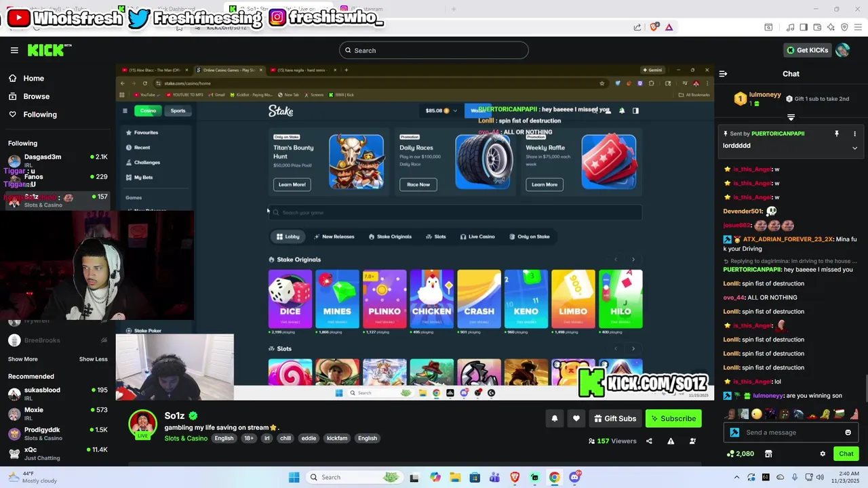The height and width of the screenshot is (488, 868).
Task: Click the Windows taskbar search box
Action: [356, 477]
